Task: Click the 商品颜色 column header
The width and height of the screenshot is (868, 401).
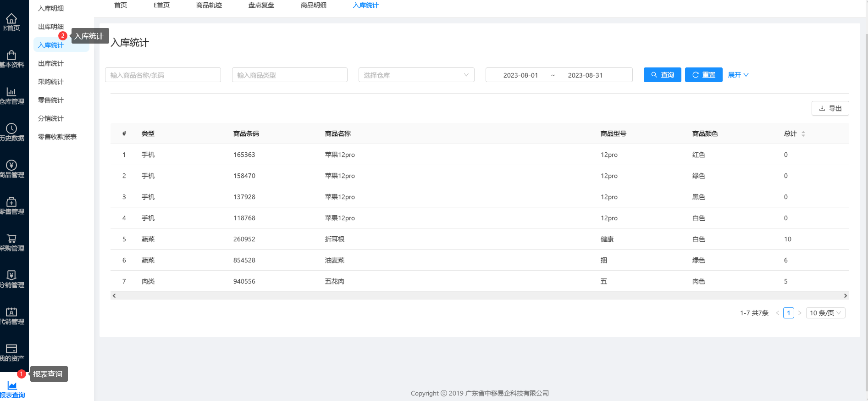Action: pos(705,134)
